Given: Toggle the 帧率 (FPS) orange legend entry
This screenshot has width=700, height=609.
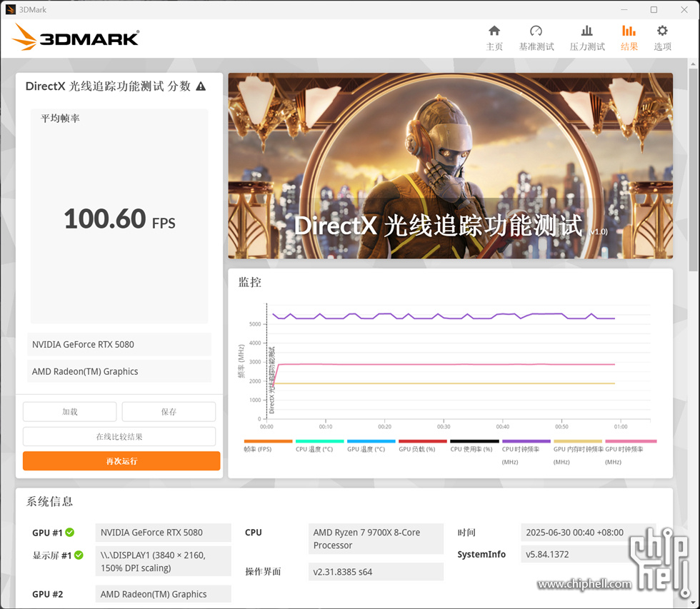Looking at the screenshot, I should click(268, 446).
